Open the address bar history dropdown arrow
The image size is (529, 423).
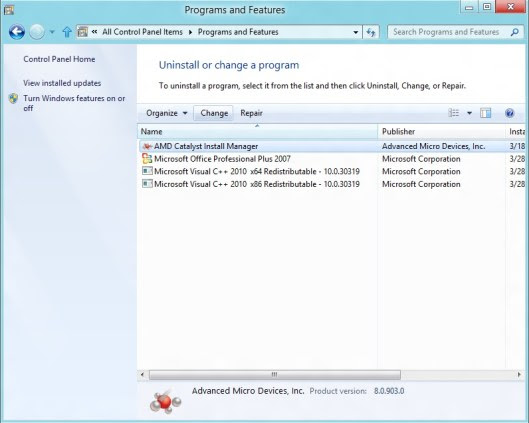tap(356, 32)
